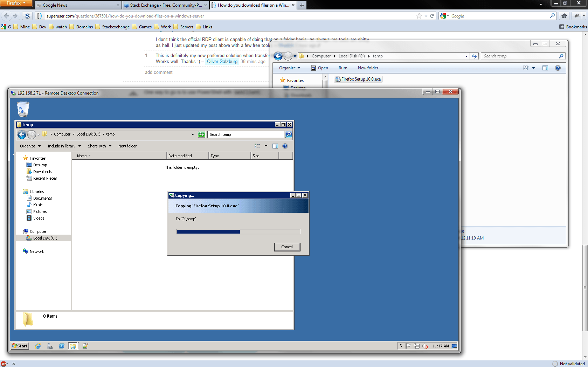
Task: Cancel the Firefox Setup copy operation
Action: click(287, 247)
